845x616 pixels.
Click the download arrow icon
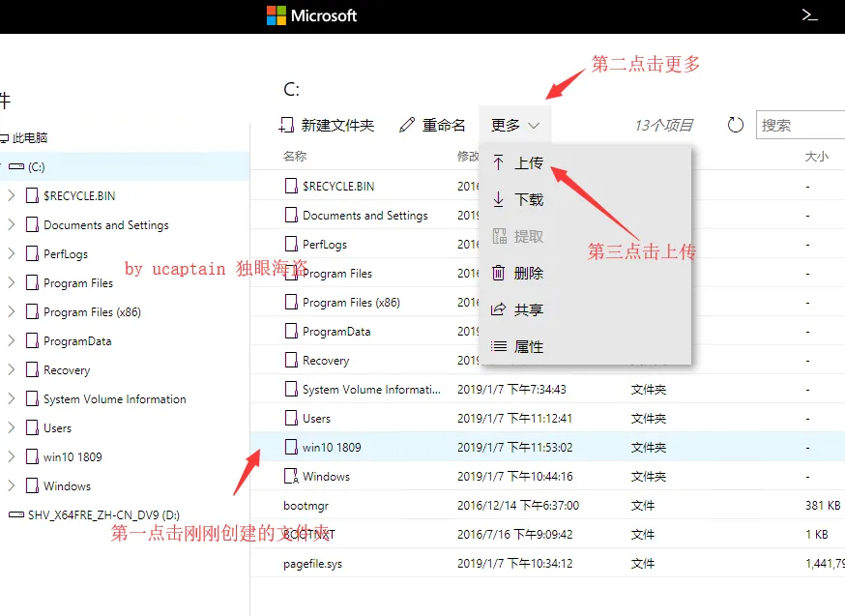pyautogui.click(x=499, y=199)
